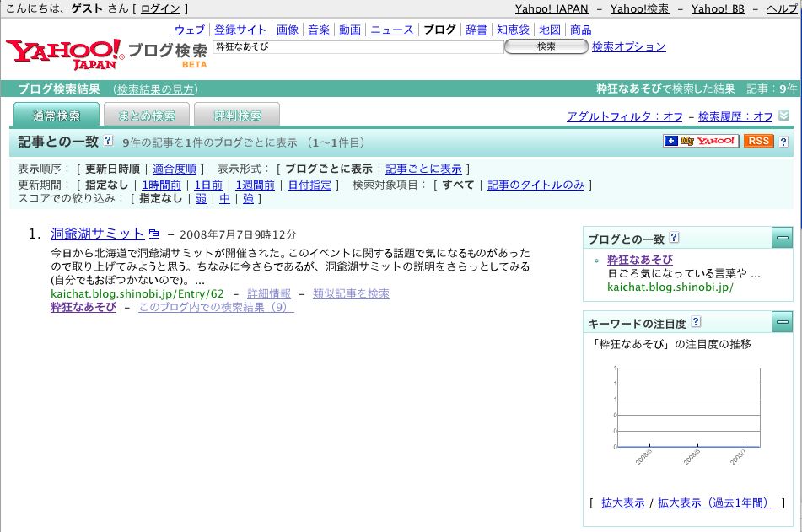Click result date 2008年7月7日9時12分
This screenshot has width=802, height=532.
tap(238, 234)
